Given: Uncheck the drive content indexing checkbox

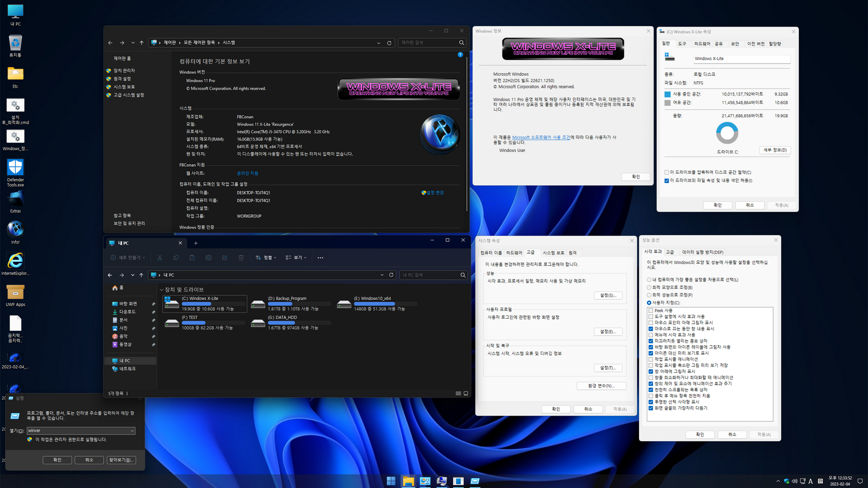Looking at the screenshot, I should (x=667, y=180).
